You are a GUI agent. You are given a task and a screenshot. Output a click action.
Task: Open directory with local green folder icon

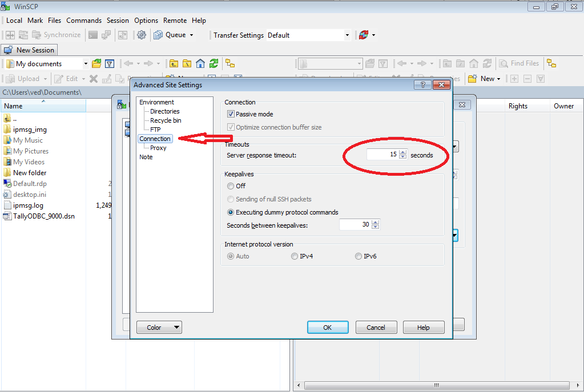[x=96, y=64]
